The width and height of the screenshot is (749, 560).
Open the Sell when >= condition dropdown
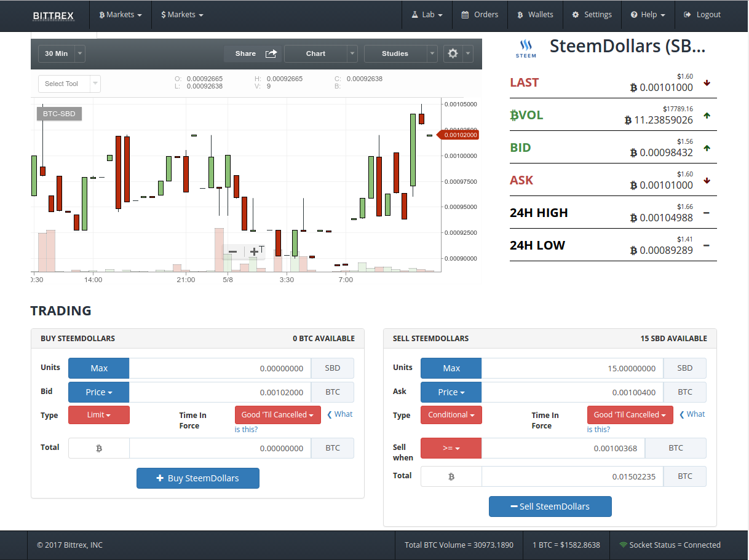pos(451,448)
